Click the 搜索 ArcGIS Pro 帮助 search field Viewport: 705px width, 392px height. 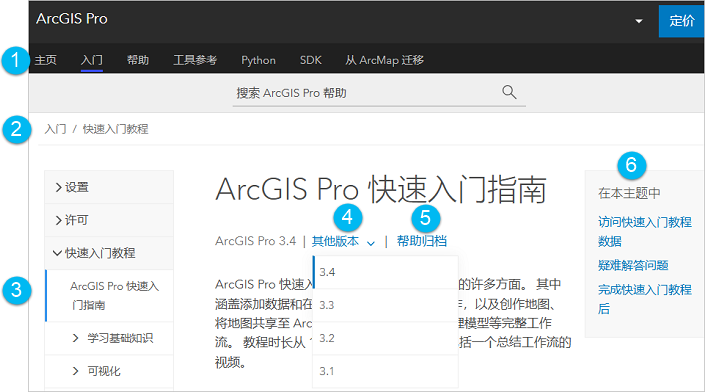click(379, 93)
